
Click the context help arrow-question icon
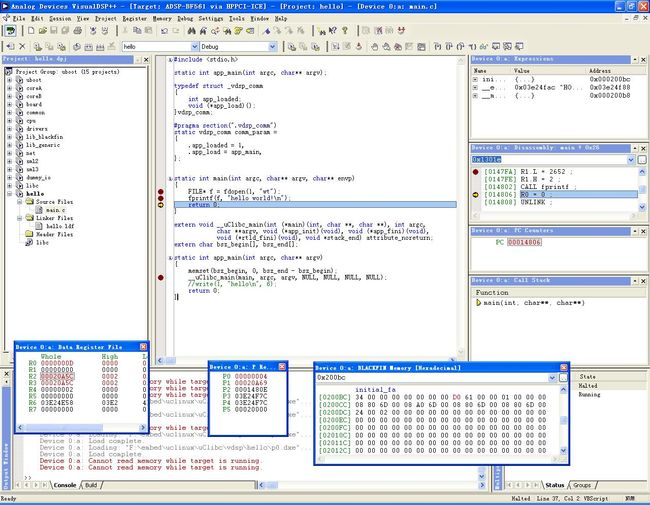(x=333, y=31)
